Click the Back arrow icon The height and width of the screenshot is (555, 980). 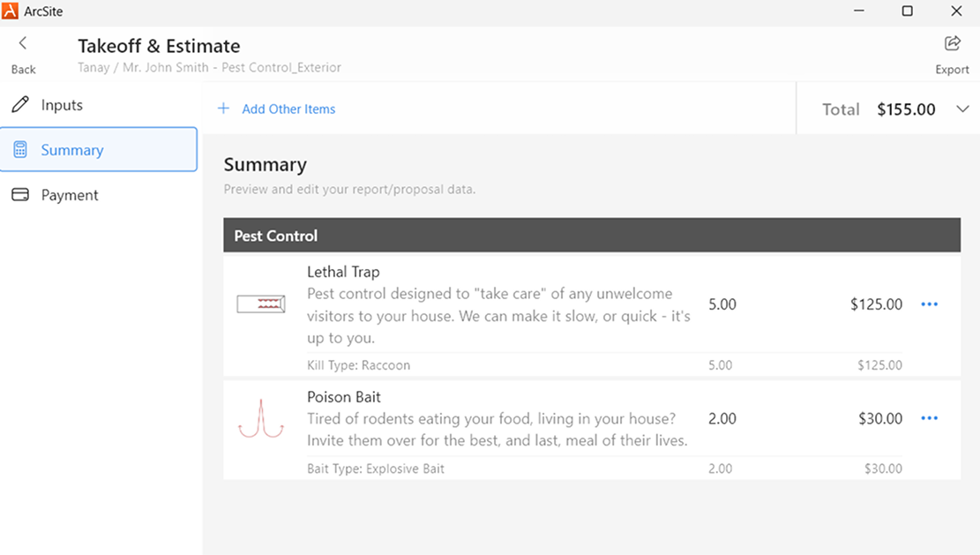pos(23,43)
